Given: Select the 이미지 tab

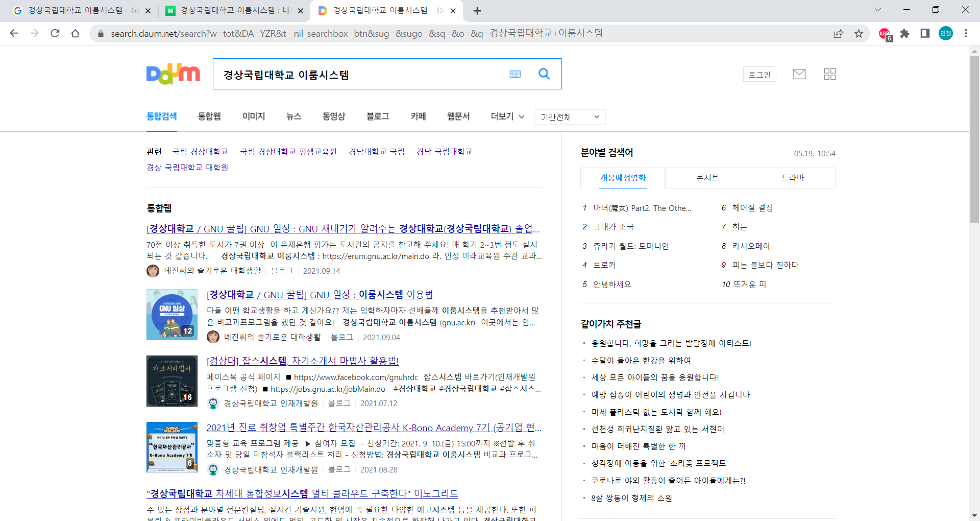Looking at the screenshot, I should pyautogui.click(x=254, y=116).
